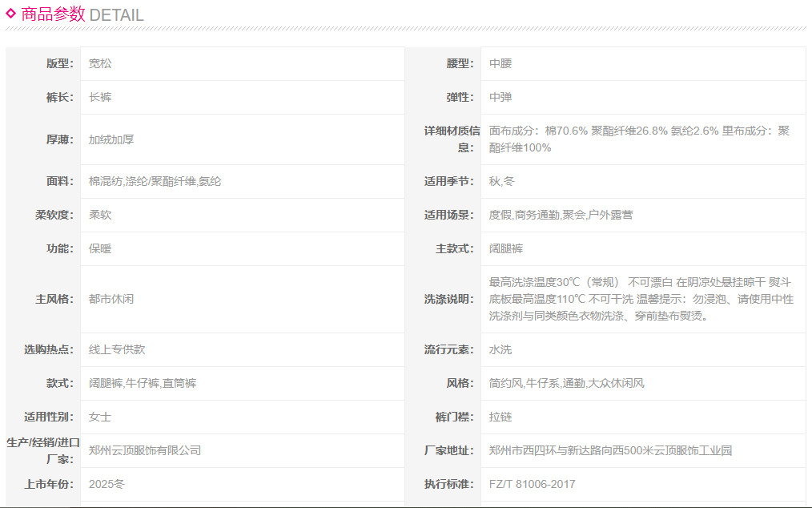
Task: Click the 厂家地址 factory address text
Action: point(610,450)
